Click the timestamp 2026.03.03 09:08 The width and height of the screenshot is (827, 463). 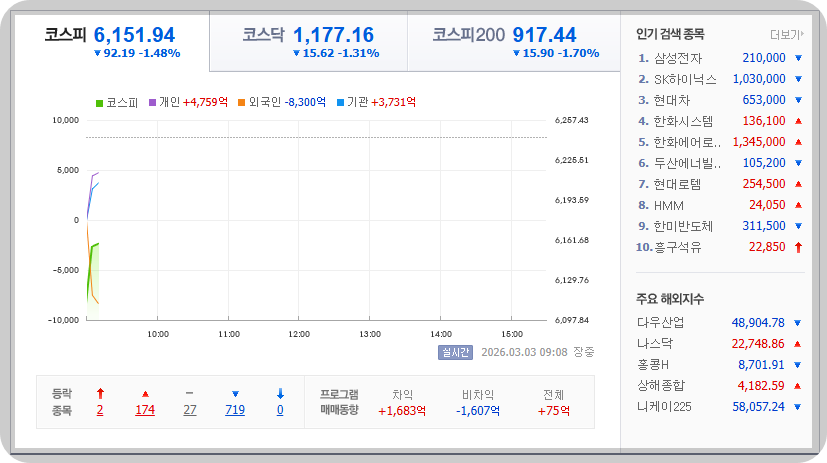pos(524,352)
